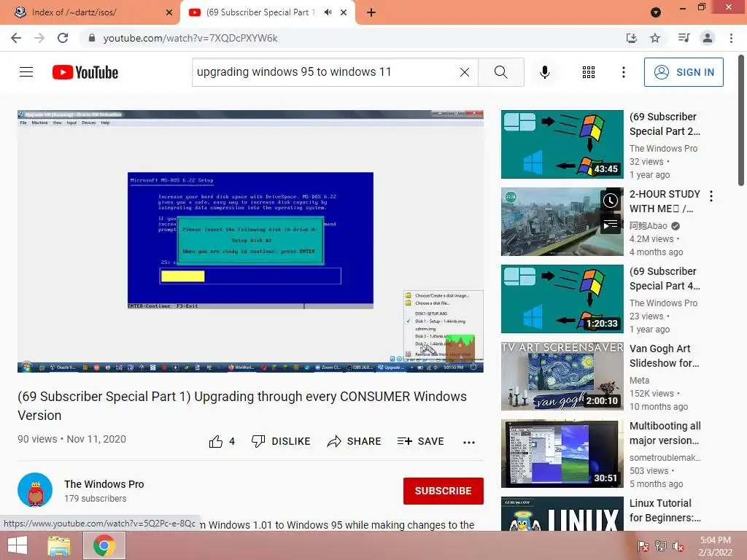Click the video player to play or pause
The image size is (747, 560).
(x=251, y=241)
